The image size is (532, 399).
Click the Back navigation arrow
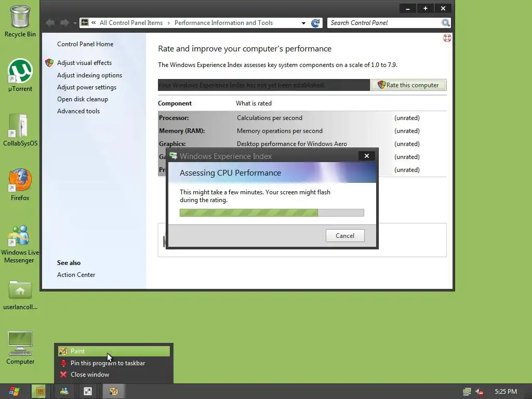[50, 23]
